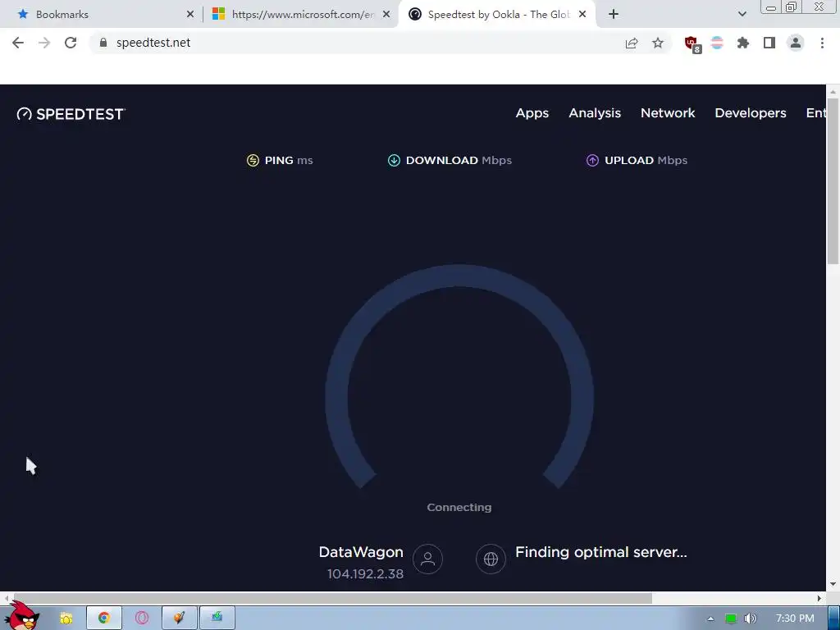
Task: Open the Developers menu item
Action: pos(751,113)
